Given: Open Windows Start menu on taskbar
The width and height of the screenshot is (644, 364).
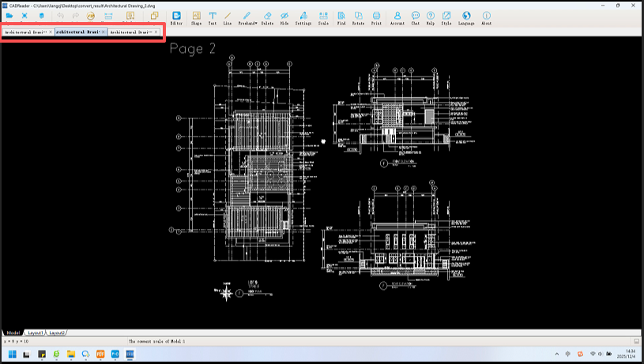Looking at the screenshot, I should coord(10,354).
